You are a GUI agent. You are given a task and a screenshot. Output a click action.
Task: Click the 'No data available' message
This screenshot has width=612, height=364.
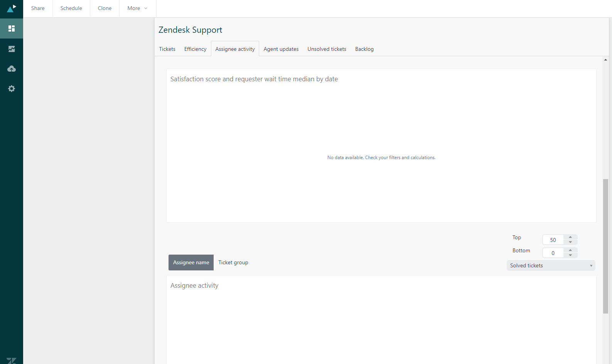pyautogui.click(x=381, y=158)
